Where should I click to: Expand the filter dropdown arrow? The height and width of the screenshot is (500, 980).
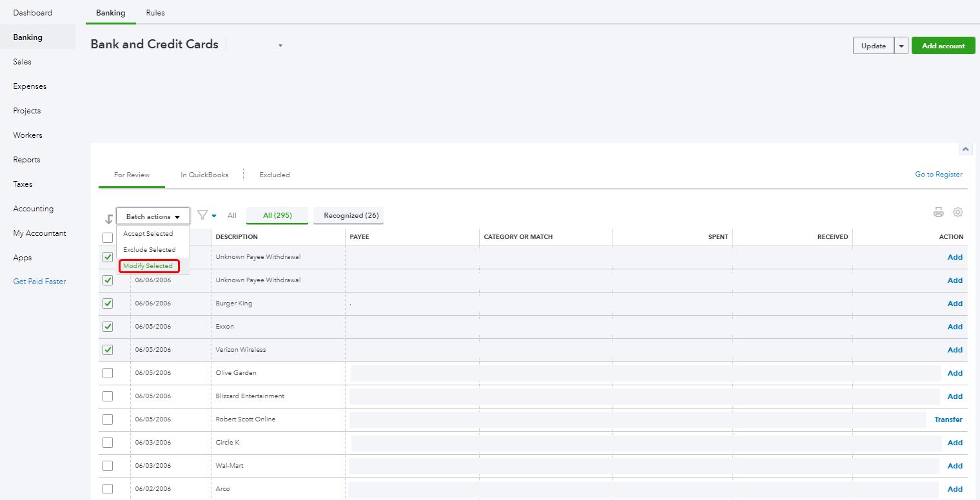coord(214,216)
